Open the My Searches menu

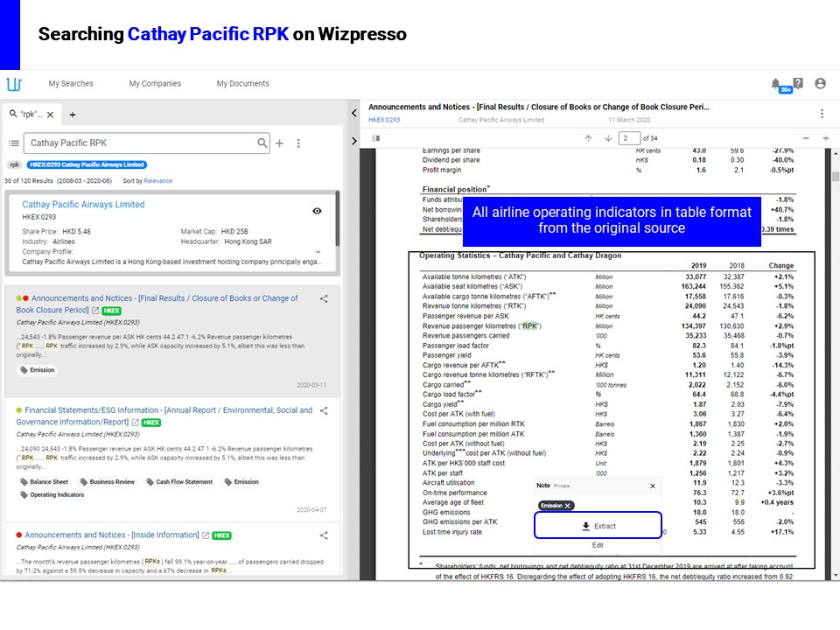point(71,84)
